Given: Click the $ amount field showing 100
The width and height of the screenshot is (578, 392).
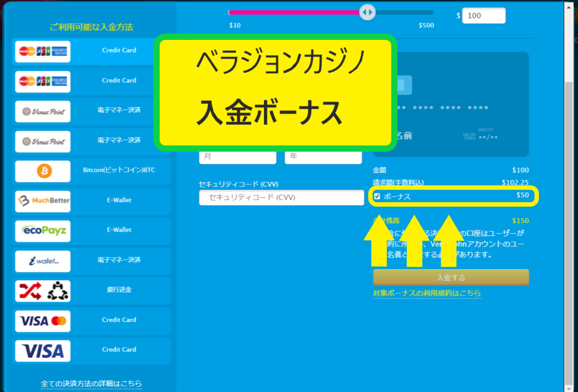Looking at the screenshot, I should 484,15.
